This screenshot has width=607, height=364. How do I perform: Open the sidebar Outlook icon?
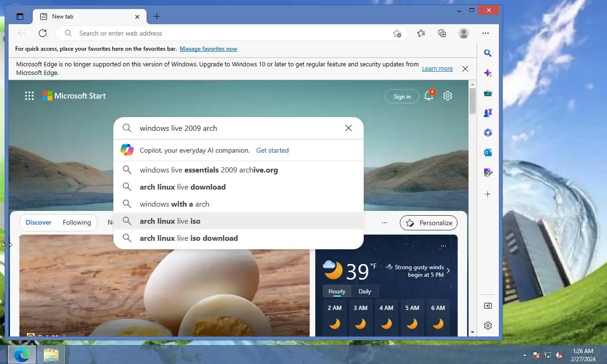[x=488, y=153]
